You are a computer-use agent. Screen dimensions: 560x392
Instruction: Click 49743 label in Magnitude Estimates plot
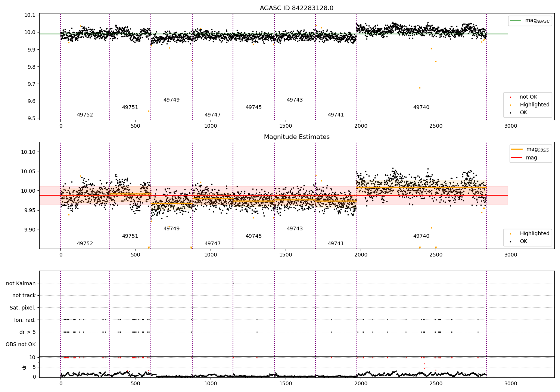295,229
